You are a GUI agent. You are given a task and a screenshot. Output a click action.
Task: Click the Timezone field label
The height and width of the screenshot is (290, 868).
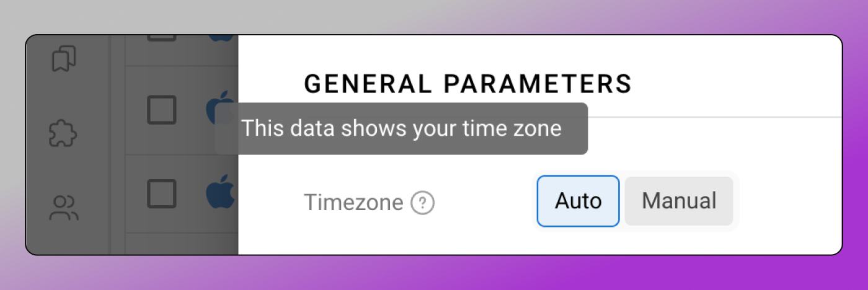coord(353,203)
